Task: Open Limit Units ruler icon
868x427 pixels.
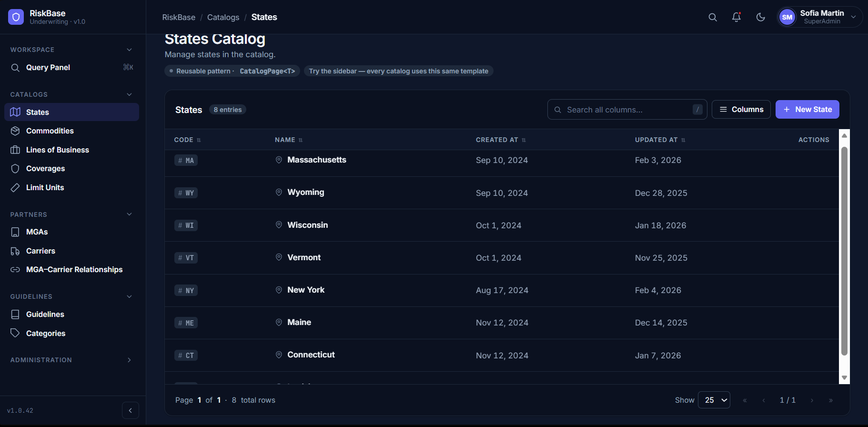Action: [15, 187]
